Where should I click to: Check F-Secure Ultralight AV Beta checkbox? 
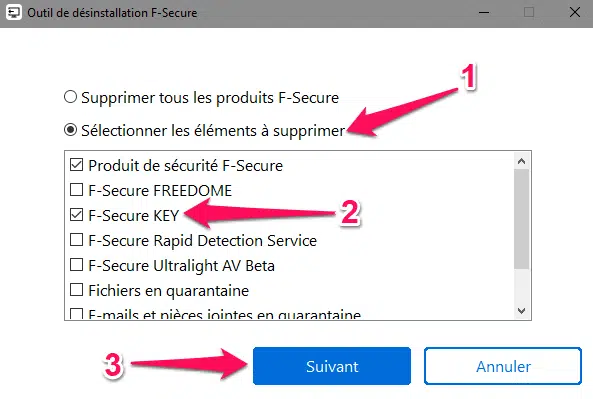click(76, 265)
